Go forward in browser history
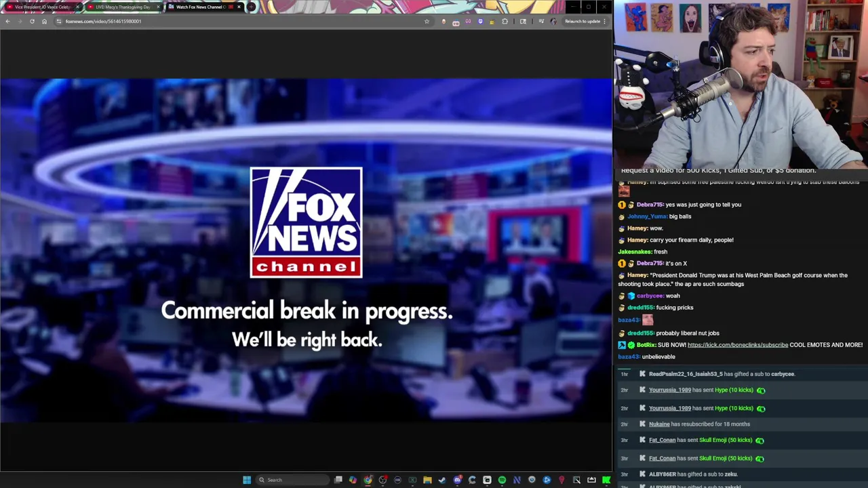Image resolution: width=868 pixels, height=488 pixels. [x=20, y=21]
